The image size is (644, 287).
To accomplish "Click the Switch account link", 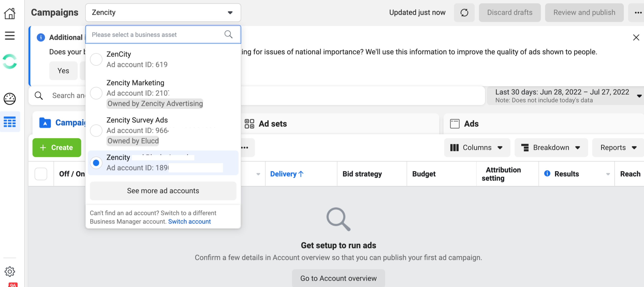I will (189, 222).
